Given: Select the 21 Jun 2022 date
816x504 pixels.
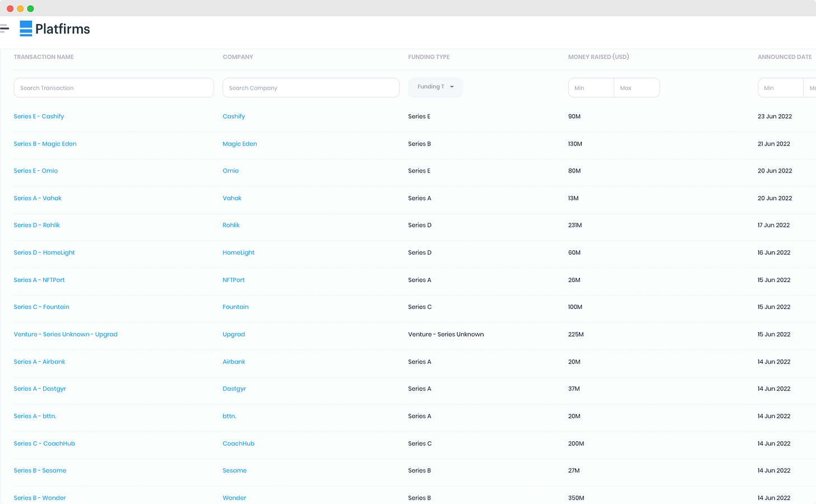Looking at the screenshot, I should point(774,144).
